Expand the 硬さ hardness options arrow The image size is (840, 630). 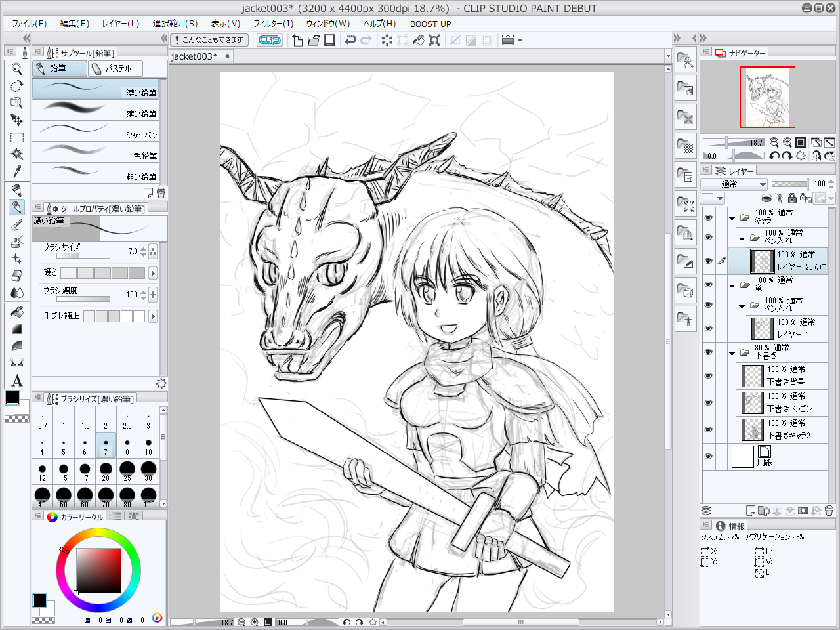(153, 273)
